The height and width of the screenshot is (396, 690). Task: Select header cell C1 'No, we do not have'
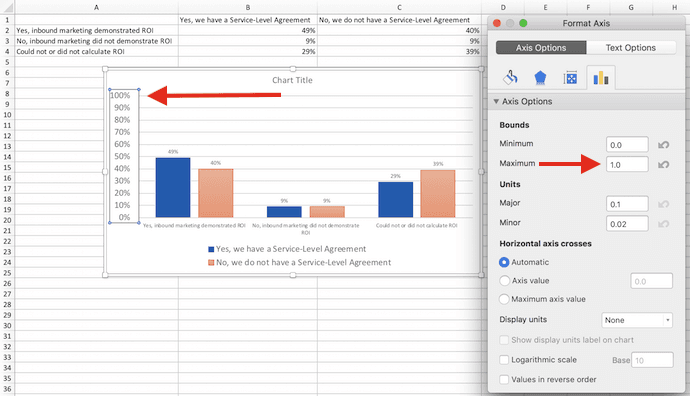click(399, 20)
